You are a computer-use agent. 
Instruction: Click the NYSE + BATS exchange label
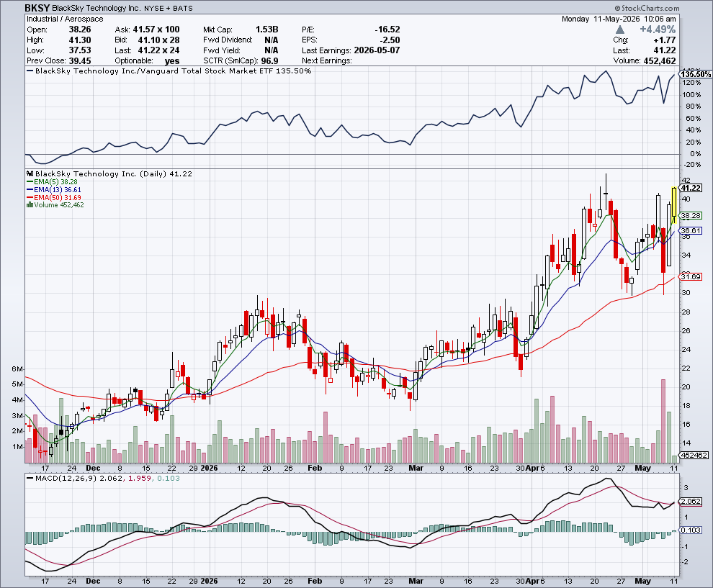[x=169, y=8]
